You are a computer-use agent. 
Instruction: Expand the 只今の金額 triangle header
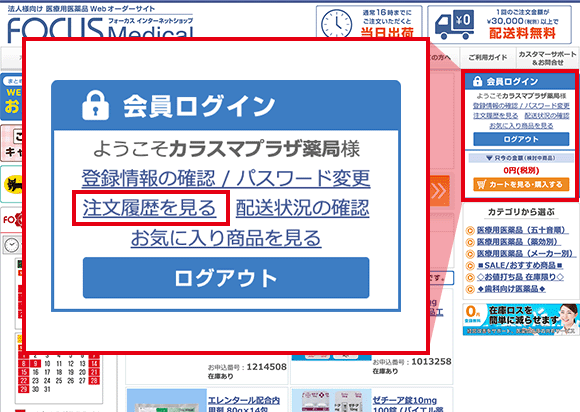click(x=521, y=158)
